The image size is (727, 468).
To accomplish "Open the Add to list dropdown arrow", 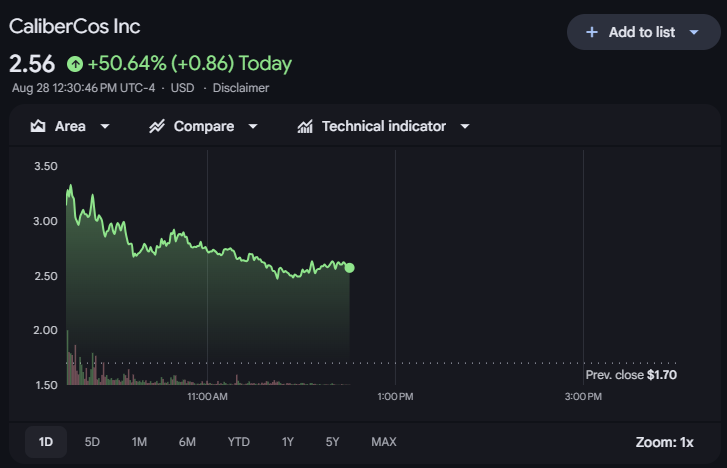I will tap(694, 32).
